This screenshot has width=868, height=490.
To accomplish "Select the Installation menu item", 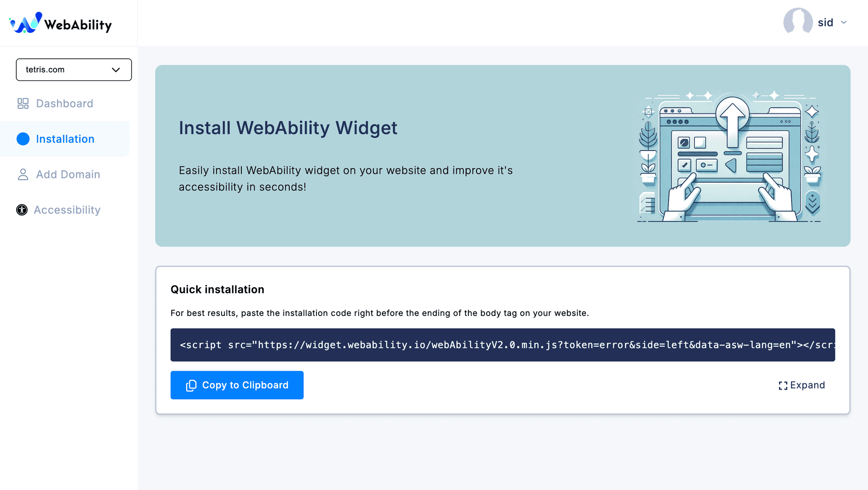I will click(65, 139).
